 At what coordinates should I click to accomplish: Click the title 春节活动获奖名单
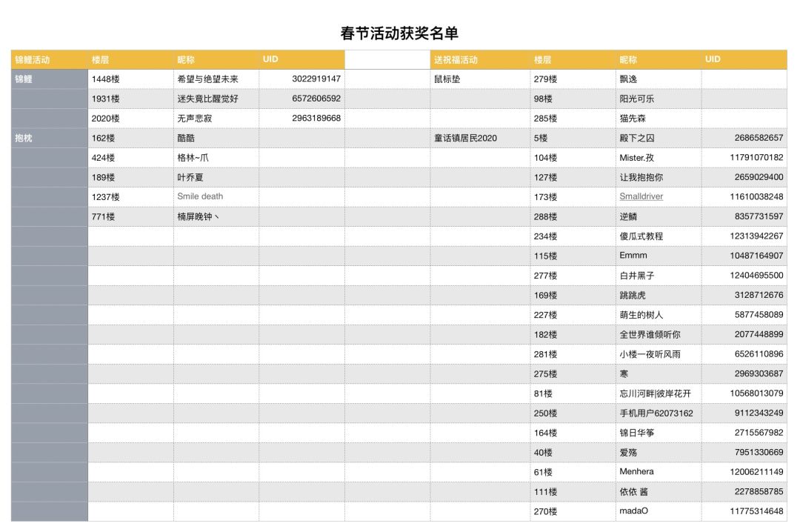[399, 33]
